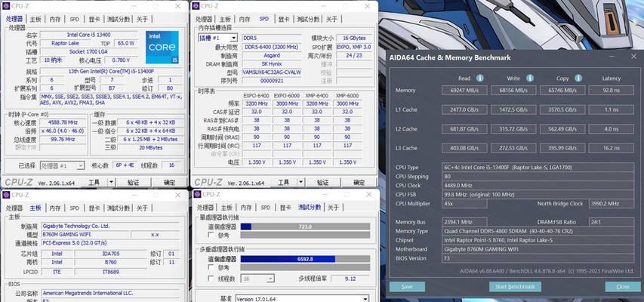Minimize the AIDA64 benchmark window
The height and width of the screenshot is (302, 644).
[612, 57]
